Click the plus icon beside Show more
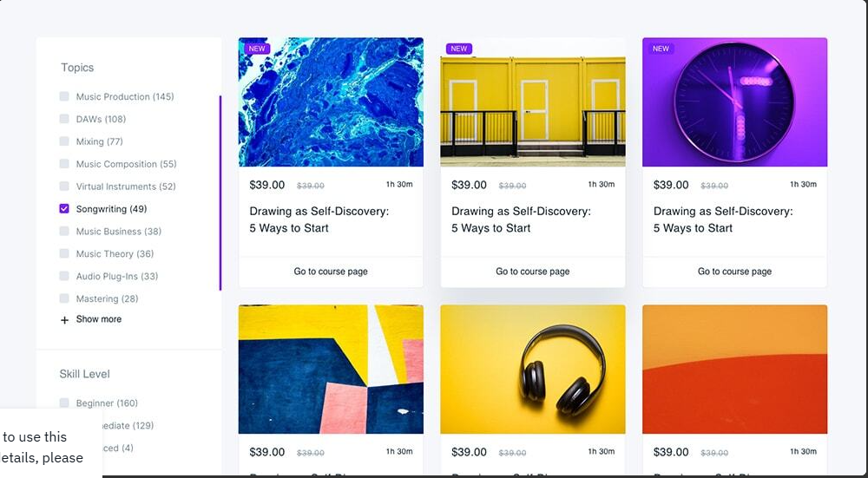 (x=64, y=320)
